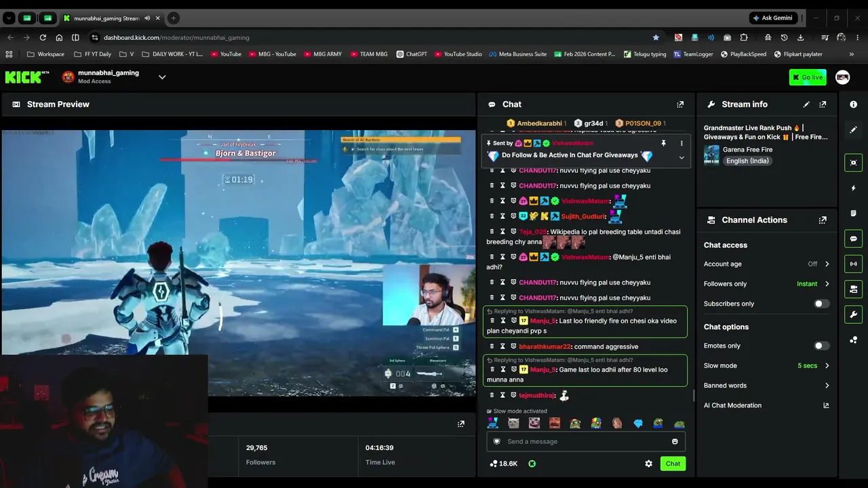Click the channel points icon at the sidebar bottom
868x488 pixels.
(853, 340)
